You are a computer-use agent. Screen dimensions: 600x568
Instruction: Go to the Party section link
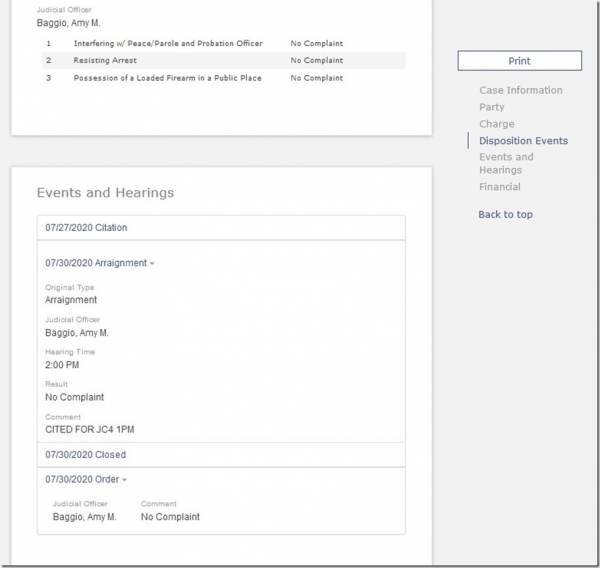pyautogui.click(x=491, y=107)
